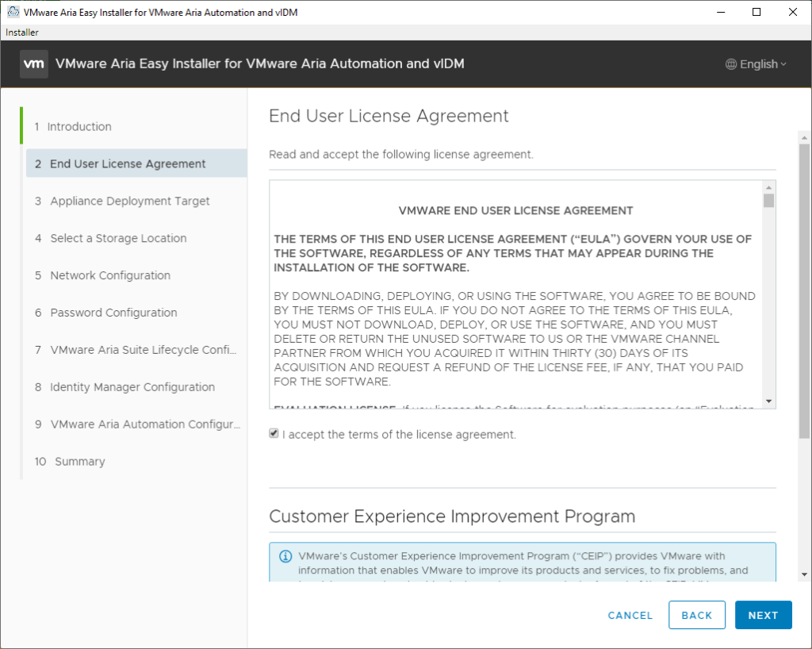Click the main page scroll-down arrow
This screenshot has height=649, width=812.
pyautogui.click(x=804, y=574)
